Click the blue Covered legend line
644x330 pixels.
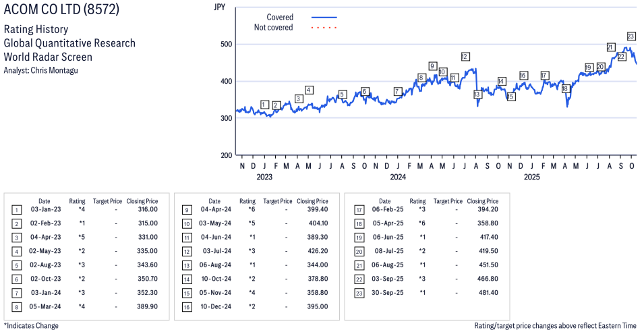[x=324, y=18]
